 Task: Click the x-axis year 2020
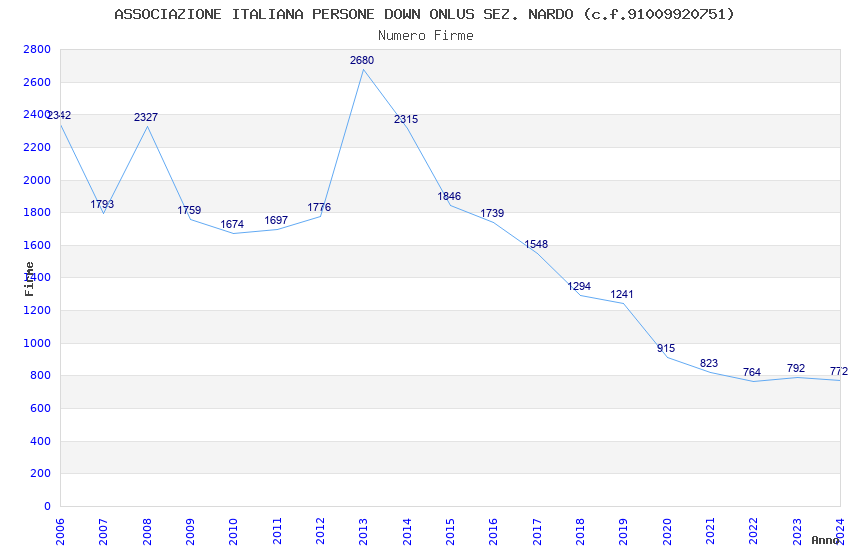point(667,531)
